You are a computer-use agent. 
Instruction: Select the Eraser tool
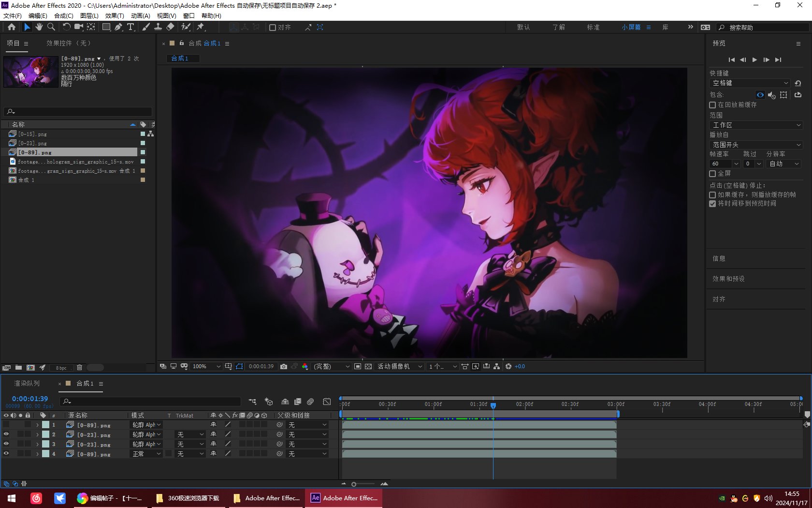tap(170, 27)
